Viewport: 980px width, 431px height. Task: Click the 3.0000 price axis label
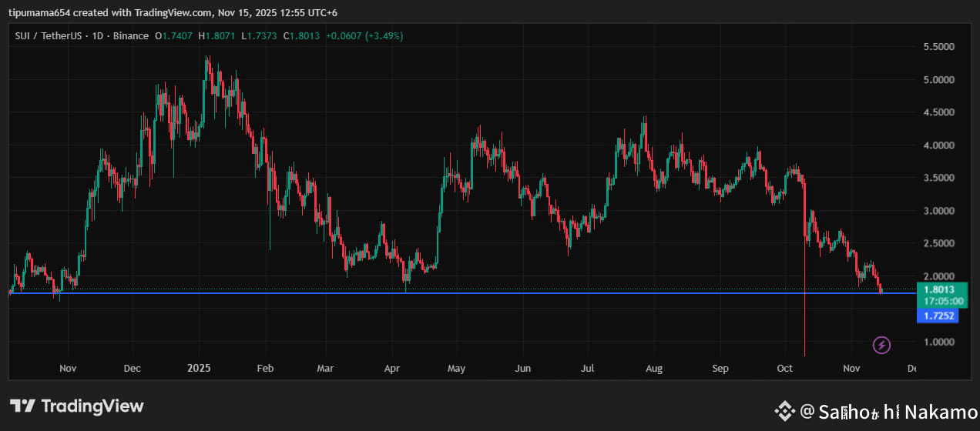[x=939, y=211]
